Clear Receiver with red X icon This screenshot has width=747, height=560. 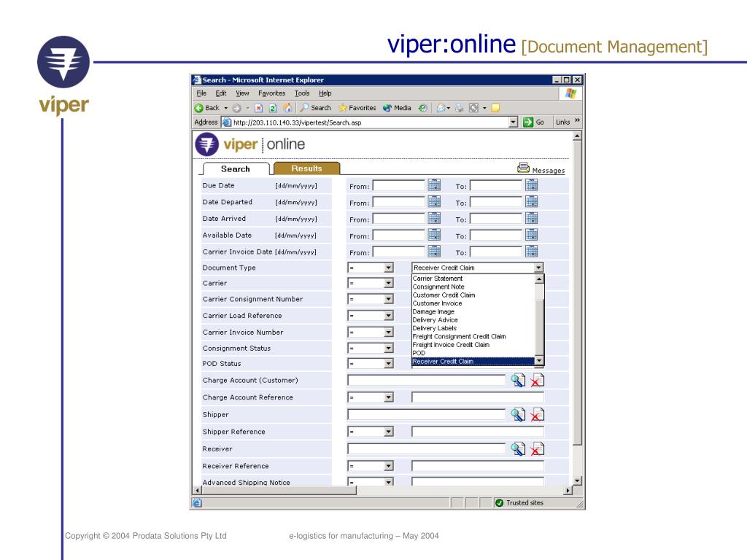click(x=538, y=449)
